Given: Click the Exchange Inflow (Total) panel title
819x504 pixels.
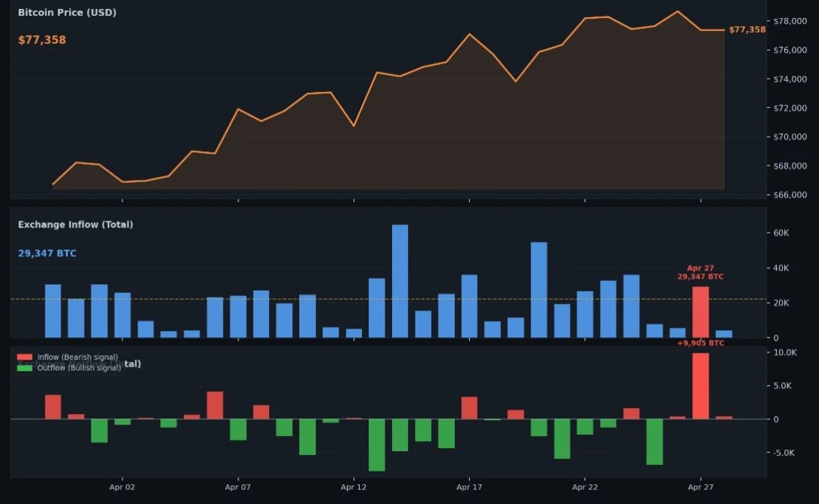Looking at the screenshot, I should [76, 224].
